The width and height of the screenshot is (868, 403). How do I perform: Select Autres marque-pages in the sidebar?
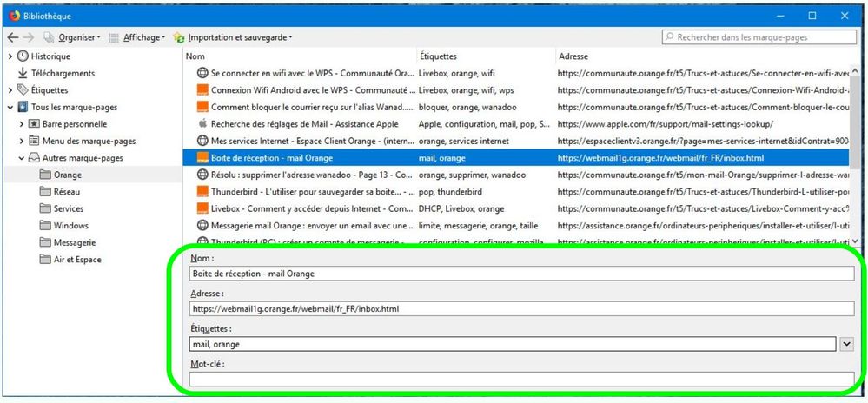83,158
